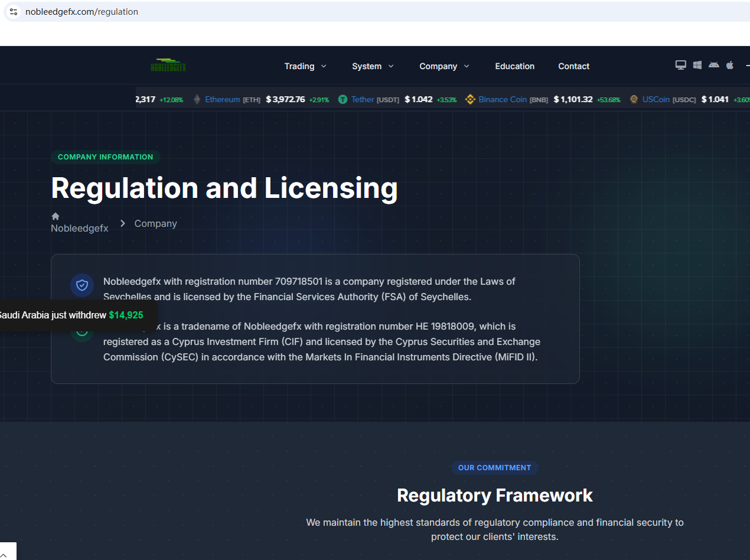Click the home icon in the breadcrumb
Viewport: 750px width, 560px height.
click(56, 216)
